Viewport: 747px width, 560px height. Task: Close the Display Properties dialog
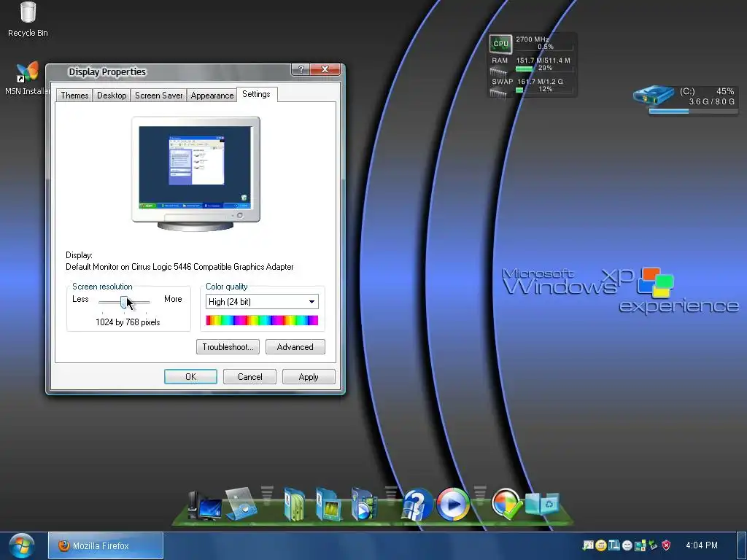(x=325, y=69)
